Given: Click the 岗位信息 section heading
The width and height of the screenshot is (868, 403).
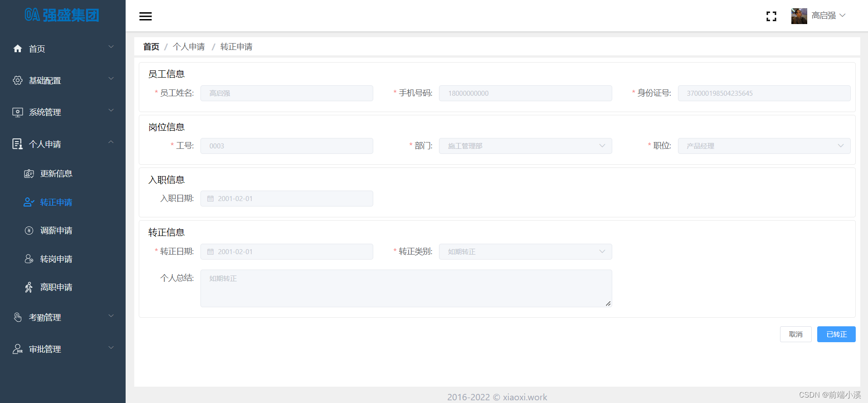Looking at the screenshot, I should coord(166,127).
